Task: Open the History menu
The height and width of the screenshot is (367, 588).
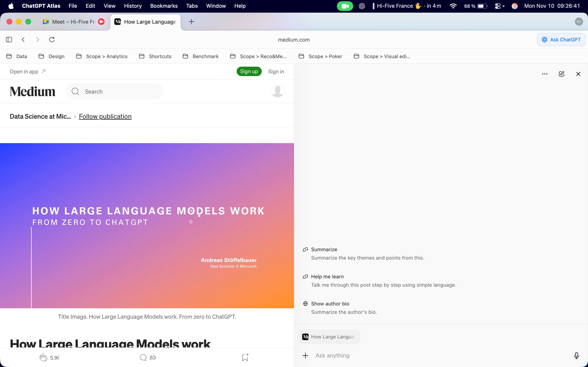Action: coord(133,6)
